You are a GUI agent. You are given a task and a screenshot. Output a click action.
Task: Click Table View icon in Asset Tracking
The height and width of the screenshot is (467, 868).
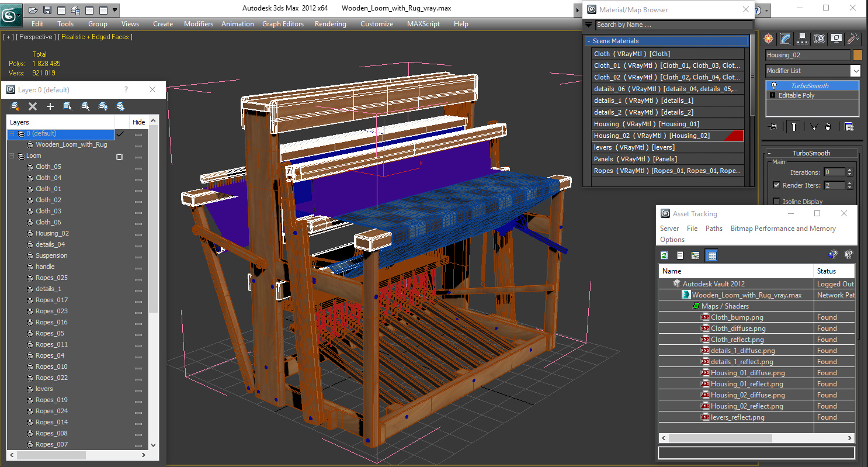(711, 255)
